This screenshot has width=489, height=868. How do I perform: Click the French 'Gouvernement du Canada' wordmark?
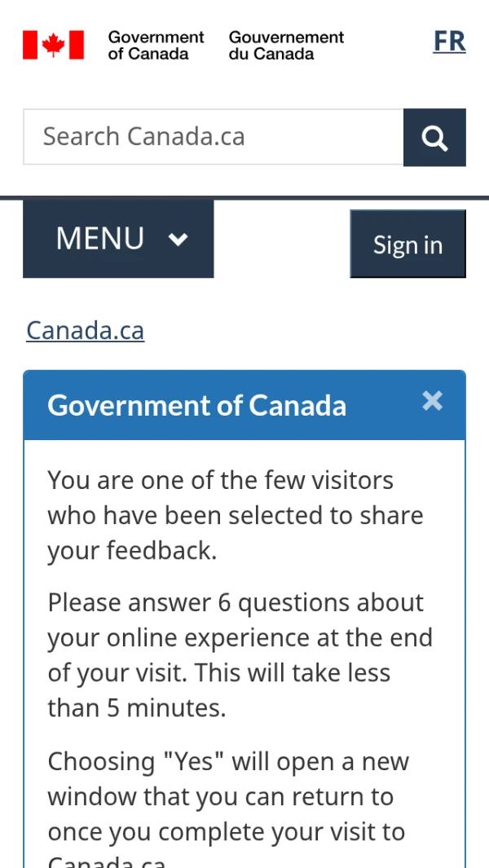coord(286,45)
